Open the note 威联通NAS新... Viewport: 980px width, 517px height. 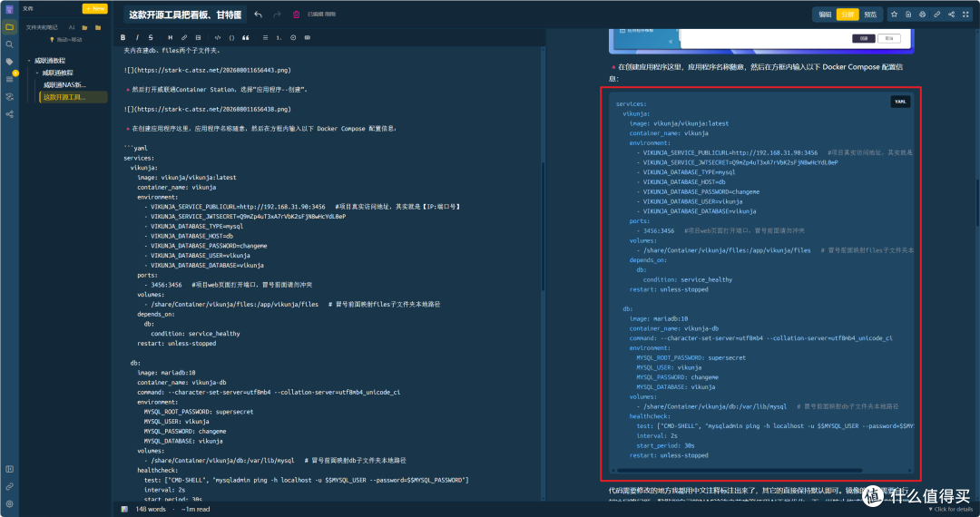[x=64, y=84]
